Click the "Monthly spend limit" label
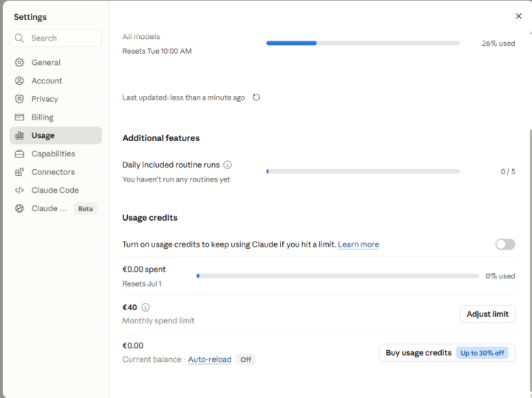 pos(158,320)
